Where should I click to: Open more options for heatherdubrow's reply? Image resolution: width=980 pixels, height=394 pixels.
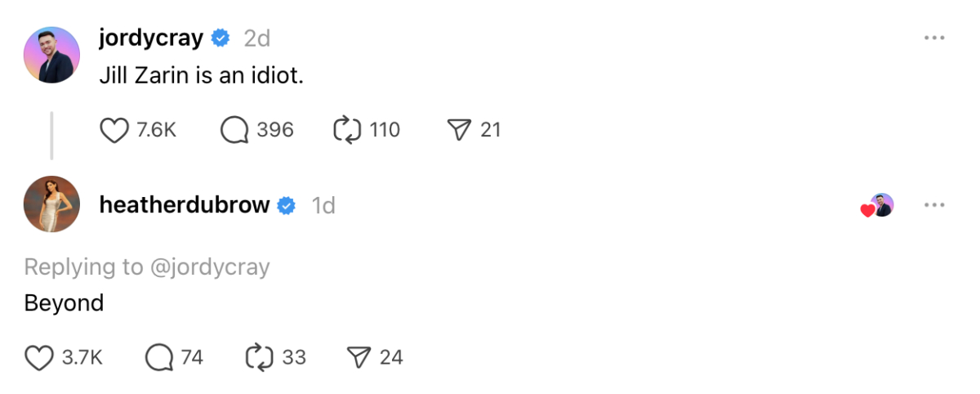point(934,205)
